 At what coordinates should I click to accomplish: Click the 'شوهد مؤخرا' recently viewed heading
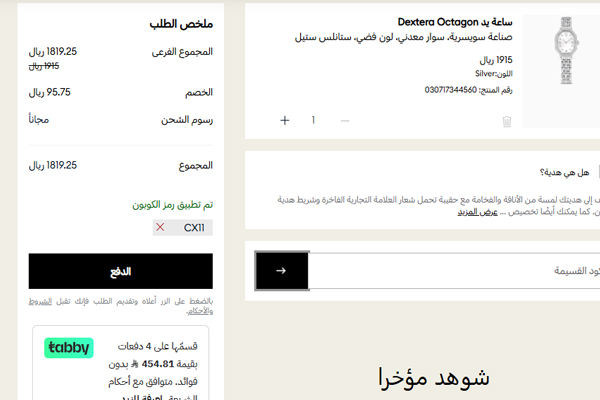coord(434,377)
